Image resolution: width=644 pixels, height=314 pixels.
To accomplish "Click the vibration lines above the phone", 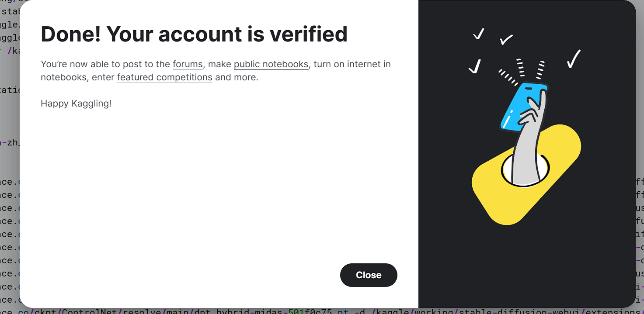I will pyautogui.click(x=520, y=69).
